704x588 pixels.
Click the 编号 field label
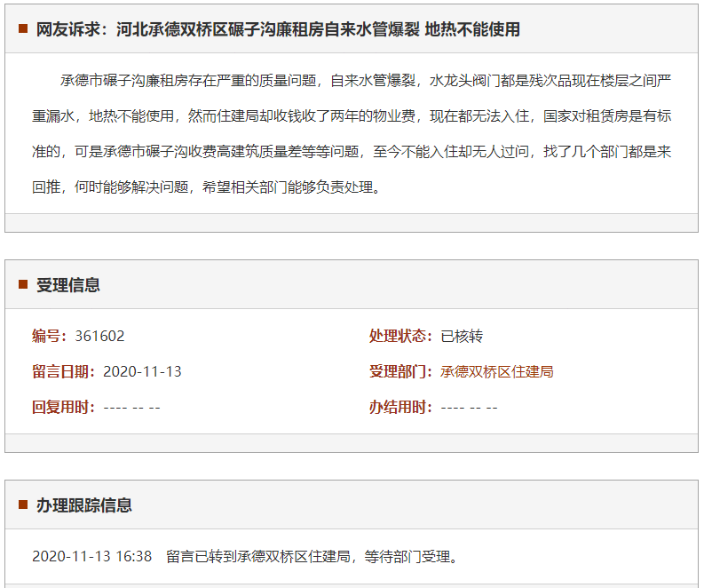(50, 336)
